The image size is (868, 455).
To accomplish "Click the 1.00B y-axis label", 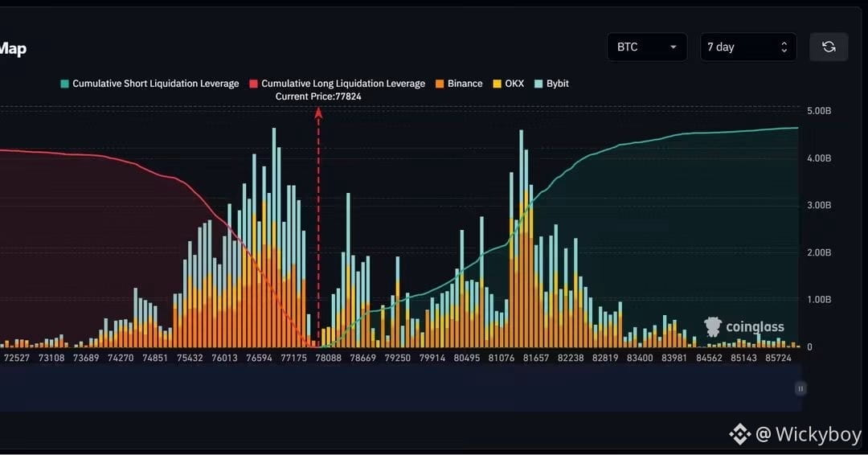I will 819,300.
